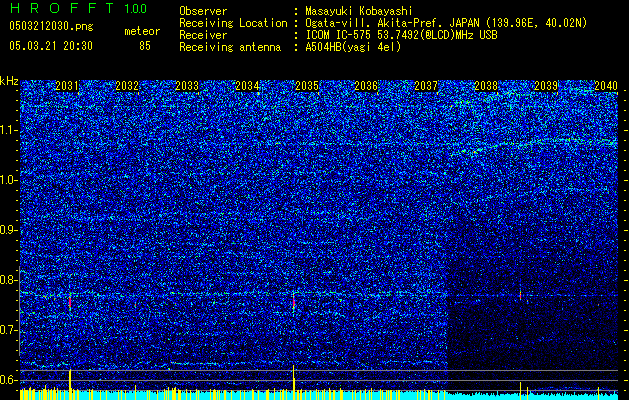Image resolution: width=629 pixels, height=400 pixels.
Task: Click the red meteor echo near 2035
Action: [294, 301]
